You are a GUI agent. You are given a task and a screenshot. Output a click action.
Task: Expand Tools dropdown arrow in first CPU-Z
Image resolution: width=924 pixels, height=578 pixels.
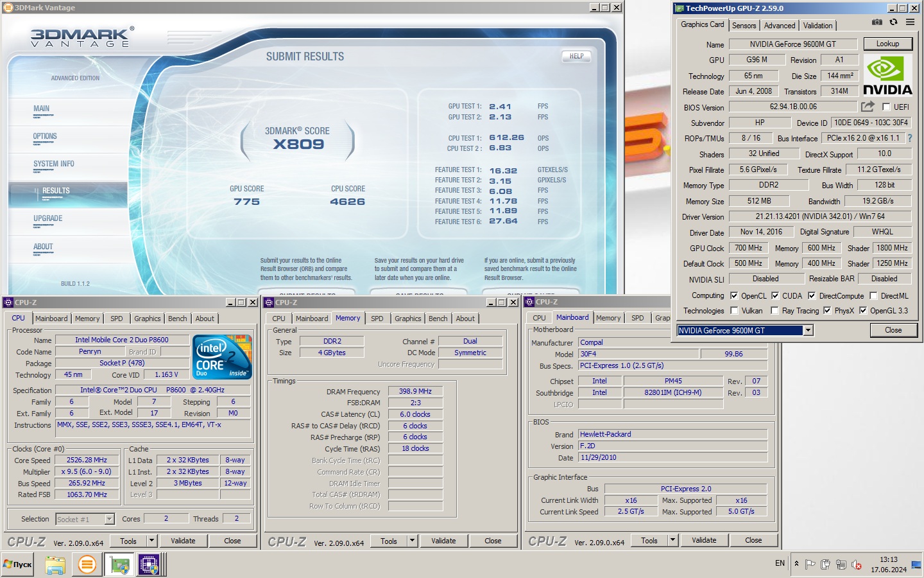152,541
